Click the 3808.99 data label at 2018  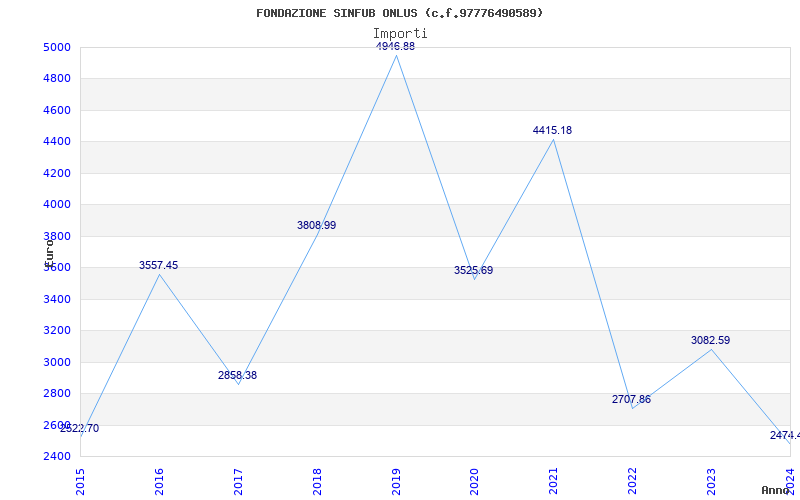pos(317,226)
